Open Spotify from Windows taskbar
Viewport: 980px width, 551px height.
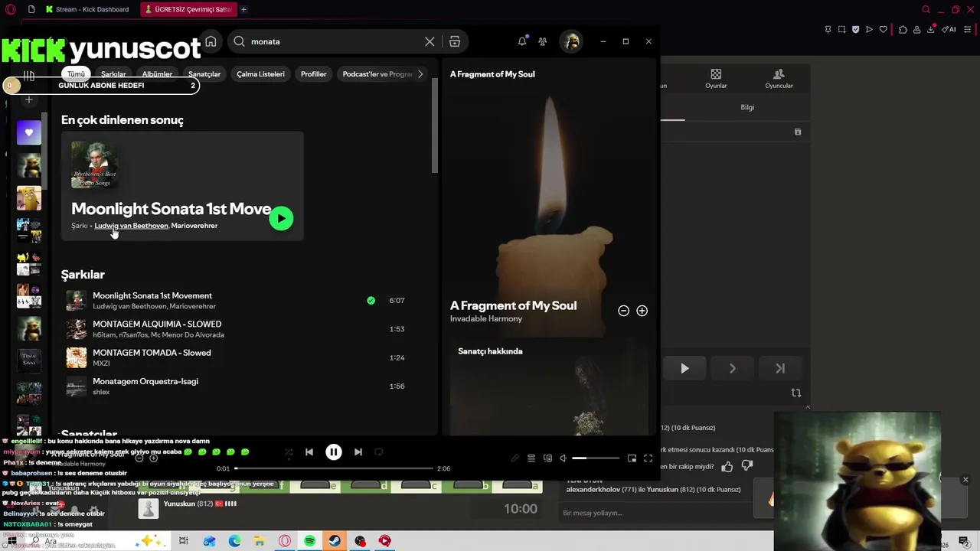309,541
